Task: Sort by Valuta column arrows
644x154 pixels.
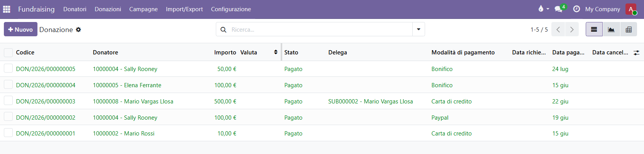Action: [276, 52]
